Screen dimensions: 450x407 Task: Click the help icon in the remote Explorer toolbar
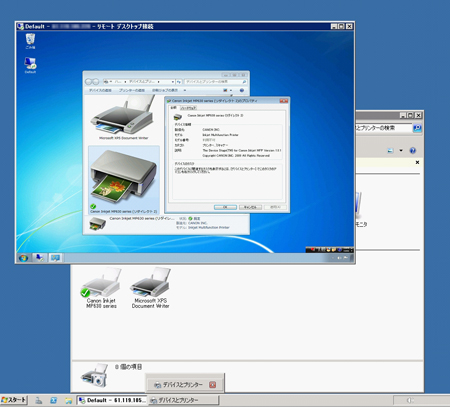pyautogui.click(x=242, y=90)
